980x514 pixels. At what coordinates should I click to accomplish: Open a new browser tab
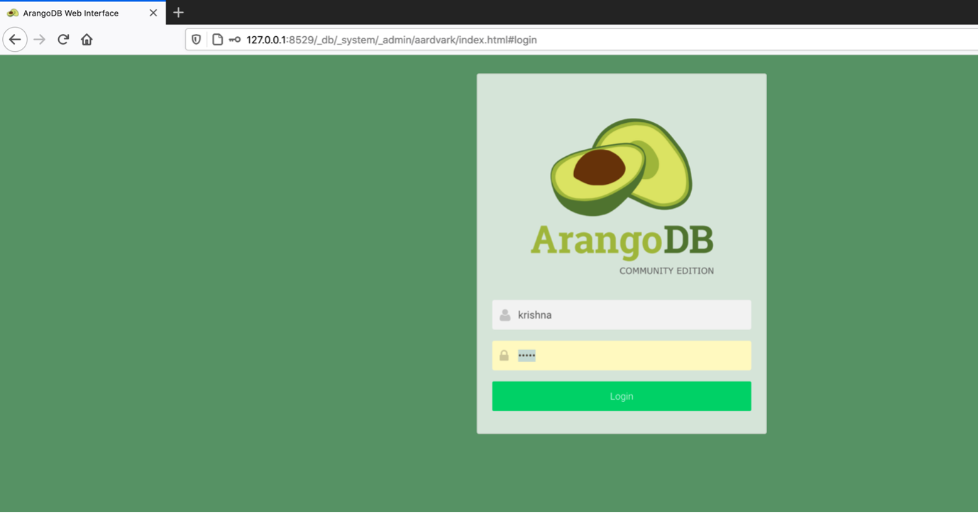click(178, 12)
